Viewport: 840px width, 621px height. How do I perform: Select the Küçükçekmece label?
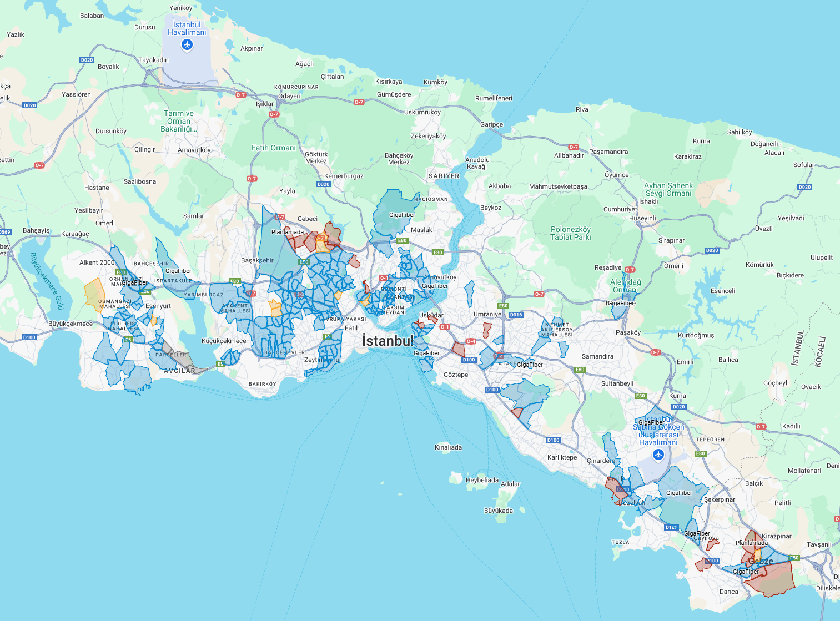(224, 341)
